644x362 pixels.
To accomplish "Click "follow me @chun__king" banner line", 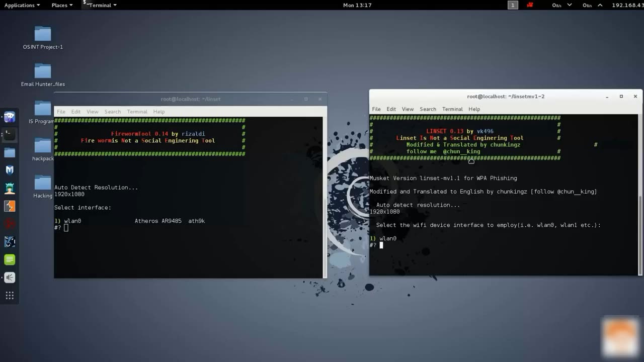I will [443, 151].
